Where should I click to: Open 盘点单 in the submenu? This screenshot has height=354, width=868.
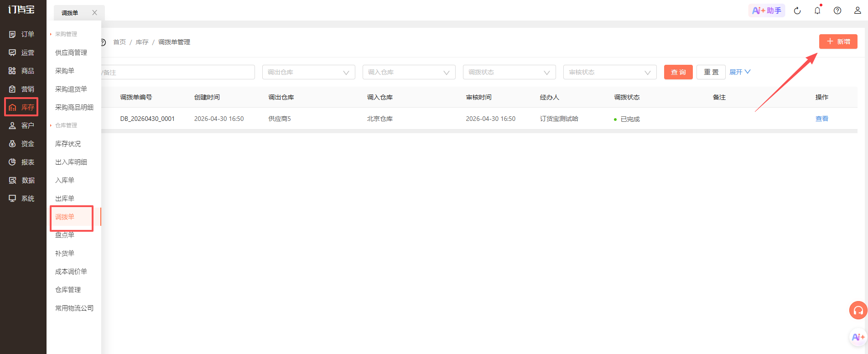tap(65, 235)
